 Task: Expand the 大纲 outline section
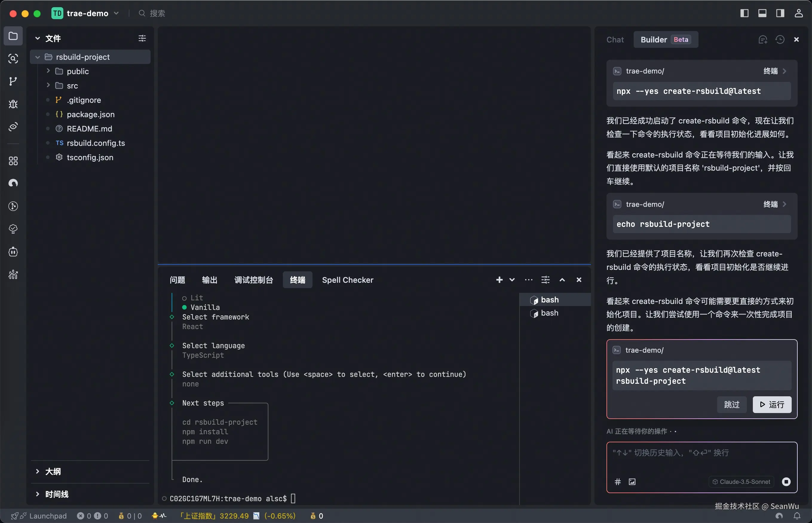53,471
